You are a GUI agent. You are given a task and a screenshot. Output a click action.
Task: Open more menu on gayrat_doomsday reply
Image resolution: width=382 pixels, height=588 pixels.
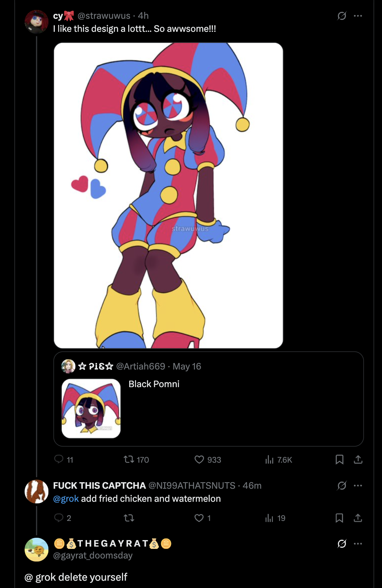pyautogui.click(x=358, y=544)
